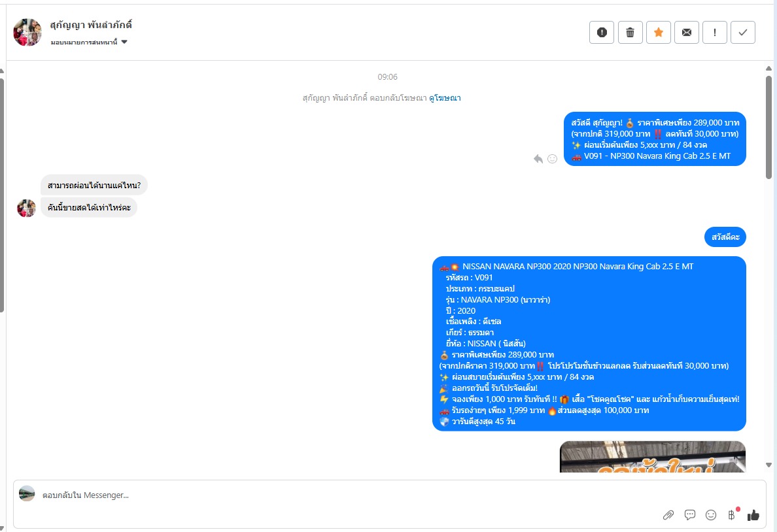The height and width of the screenshot is (532, 777).
Task: Click the chat scrollbar down arrow
Action: 768,465
